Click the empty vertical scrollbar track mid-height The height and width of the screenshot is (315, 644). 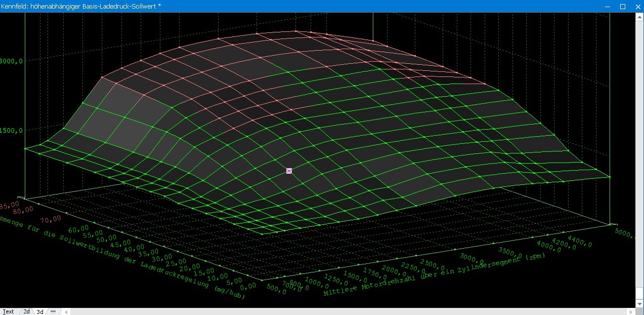[639, 152]
